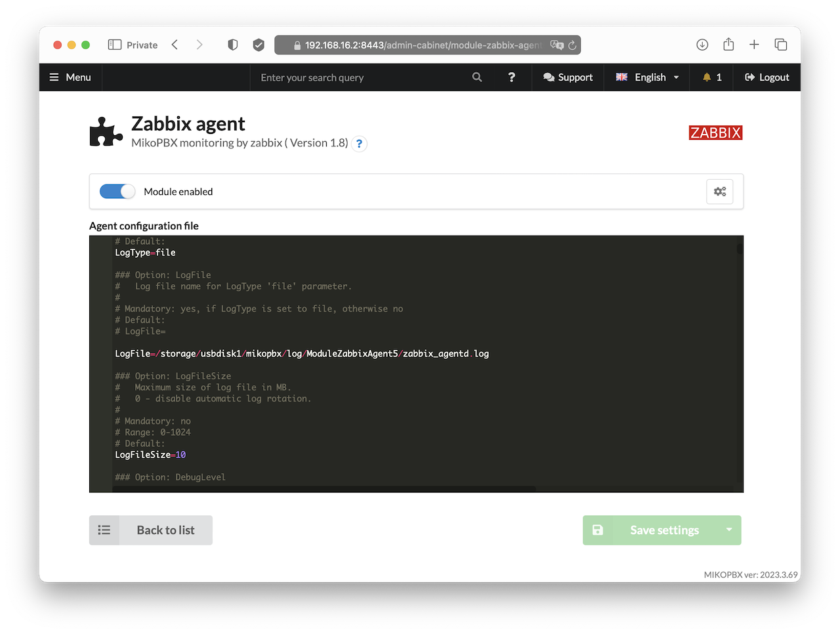This screenshot has width=840, height=634.
Task: Open the Support menu item
Action: 568,77
